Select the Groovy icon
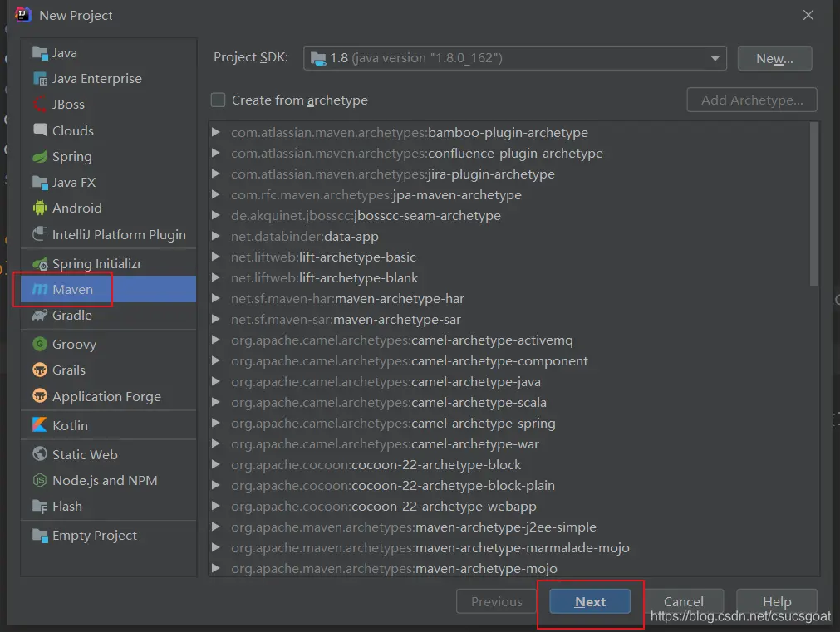The image size is (840, 632). click(39, 345)
